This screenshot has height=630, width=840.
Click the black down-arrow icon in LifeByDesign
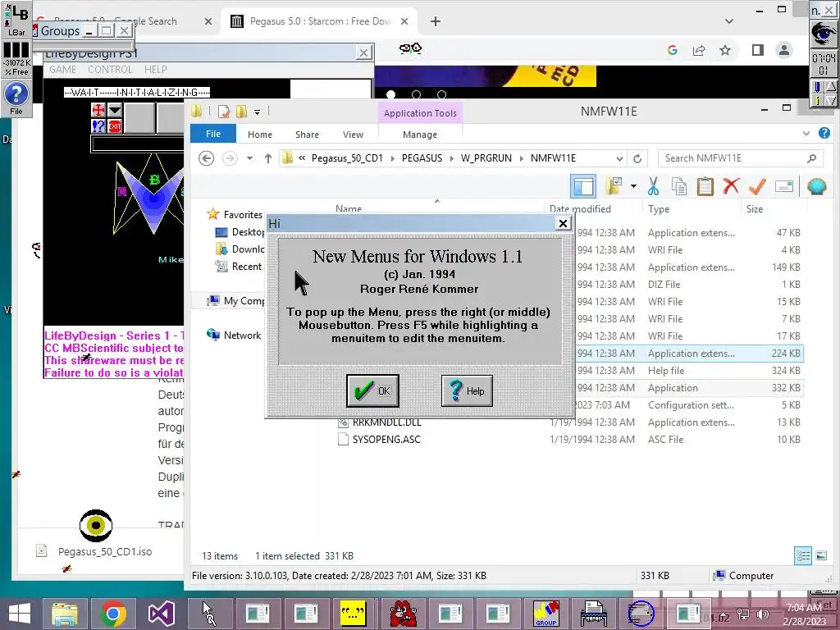[115, 111]
